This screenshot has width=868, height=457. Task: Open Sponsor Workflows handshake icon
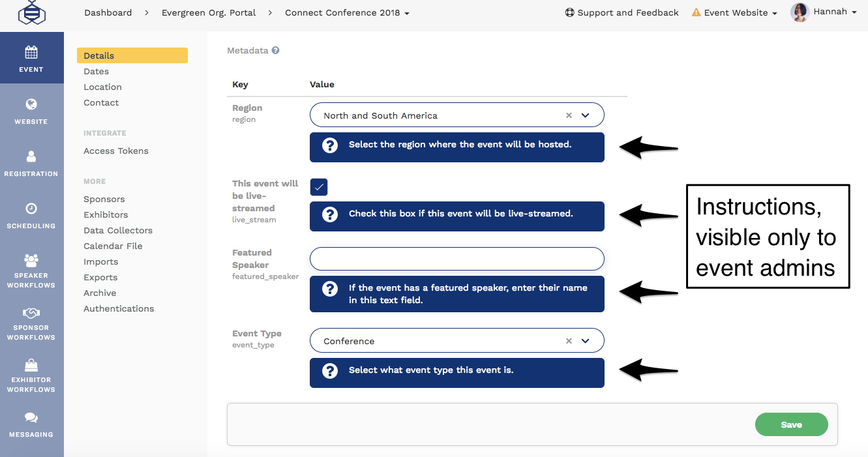click(x=31, y=314)
